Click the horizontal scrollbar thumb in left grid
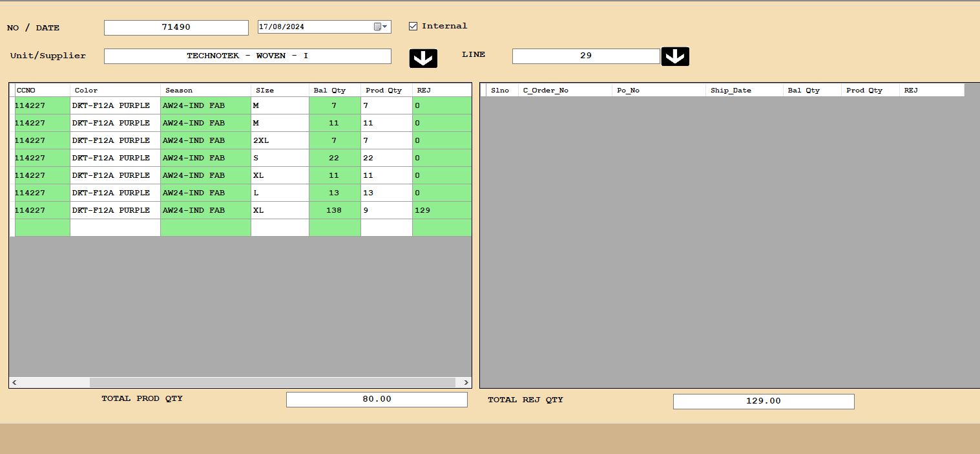 point(271,383)
